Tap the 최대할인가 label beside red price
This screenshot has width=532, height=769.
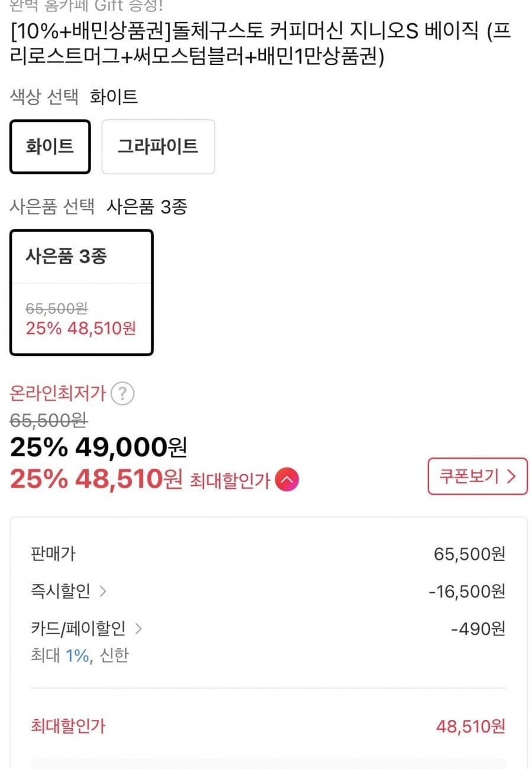[229, 481]
